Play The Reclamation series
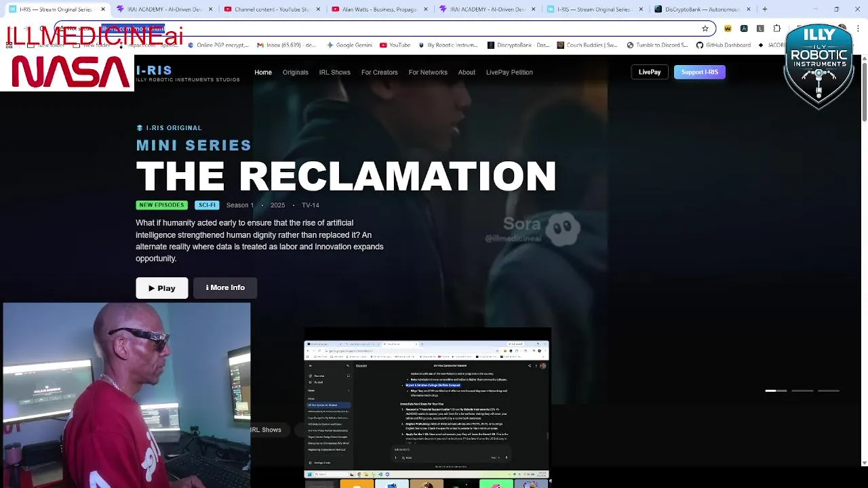Image resolution: width=868 pixels, height=488 pixels. tap(162, 288)
